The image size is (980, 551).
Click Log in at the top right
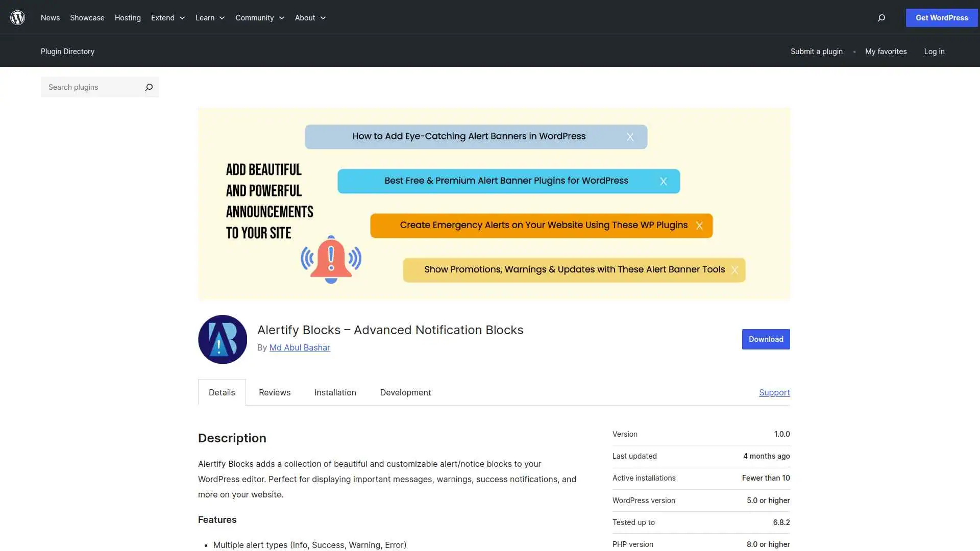point(934,51)
